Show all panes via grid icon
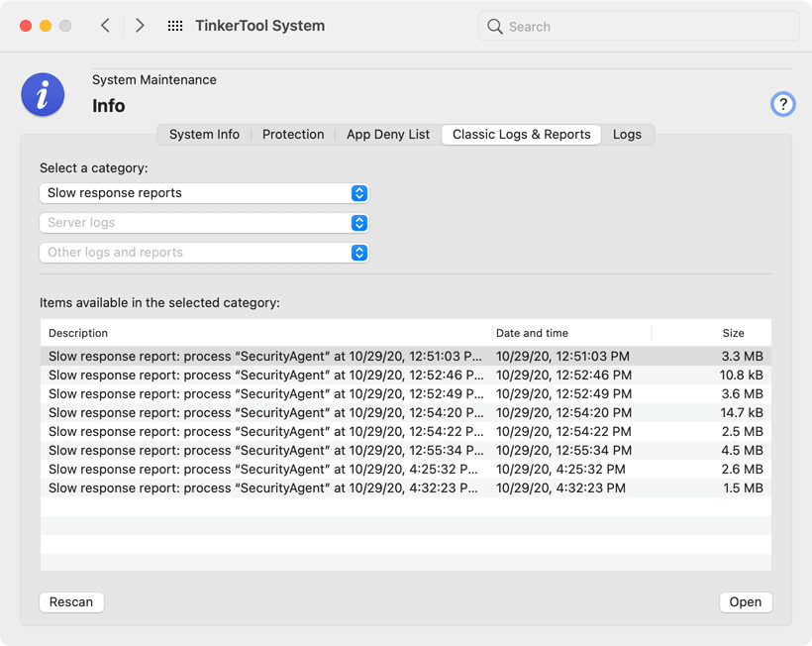Image resolution: width=812 pixels, height=646 pixels. 175,26
